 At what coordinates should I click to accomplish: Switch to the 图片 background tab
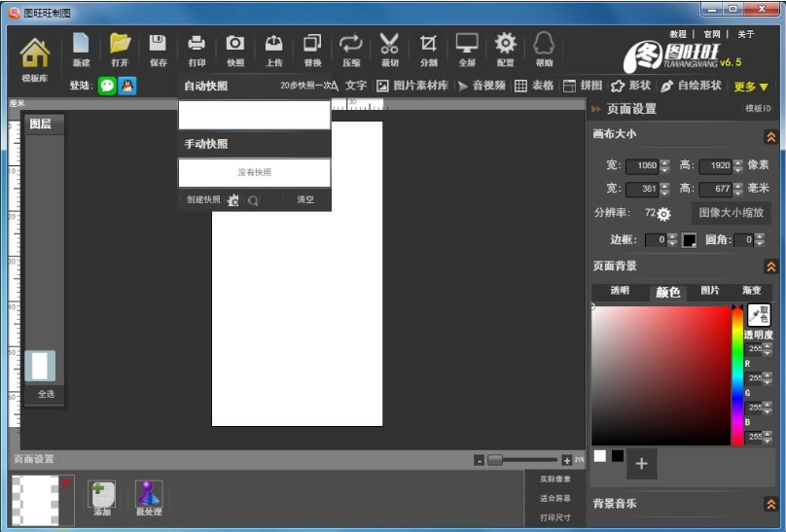coord(710,291)
